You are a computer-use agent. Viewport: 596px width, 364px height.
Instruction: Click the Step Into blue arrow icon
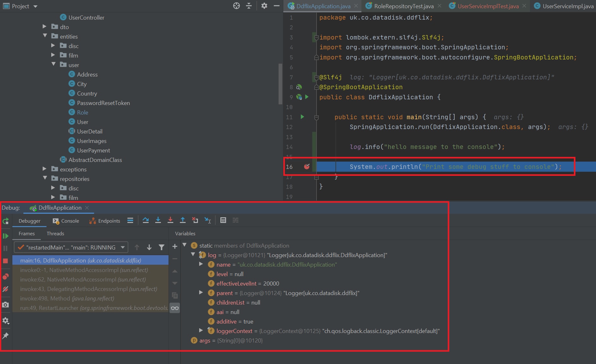tap(158, 220)
